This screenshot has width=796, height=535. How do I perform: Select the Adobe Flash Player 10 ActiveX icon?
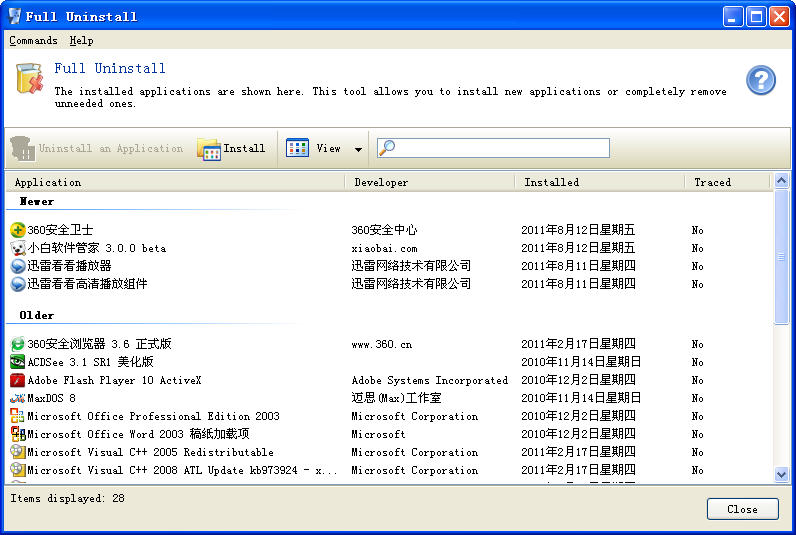pyautogui.click(x=18, y=380)
